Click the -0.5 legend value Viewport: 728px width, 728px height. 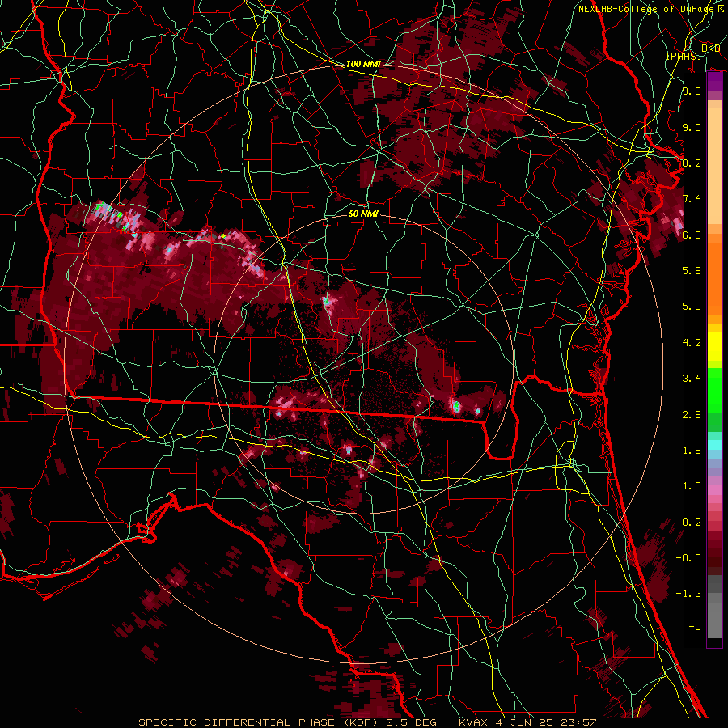tap(688, 558)
